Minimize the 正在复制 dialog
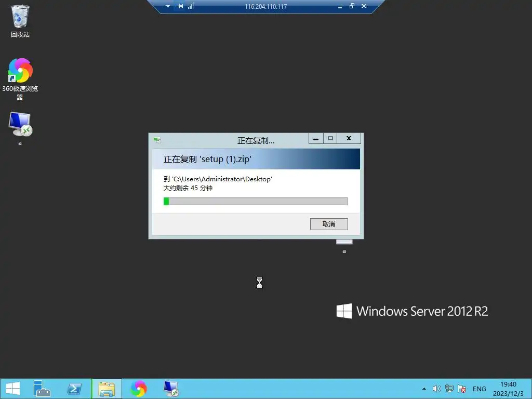532x399 pixels. [316, 138]
